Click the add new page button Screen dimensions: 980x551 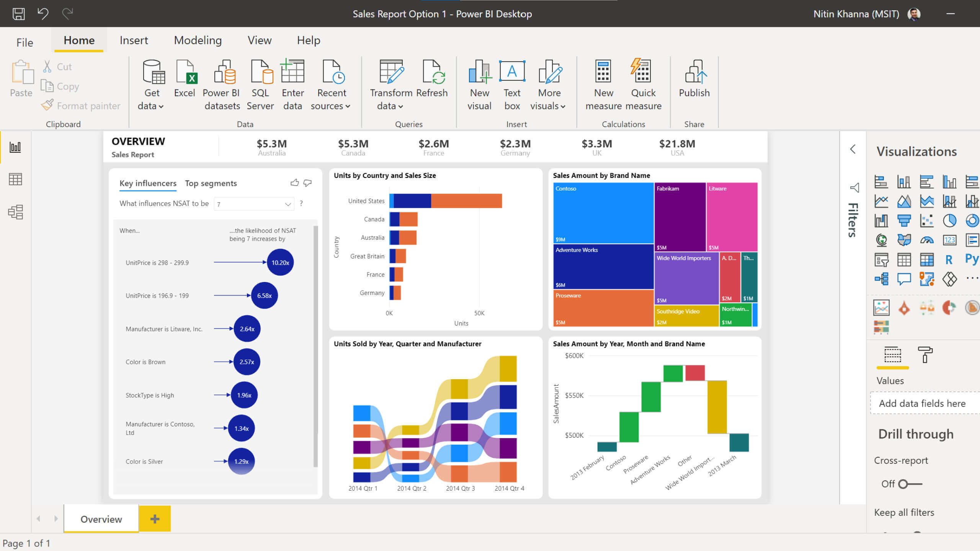click(x=154, y=518)
